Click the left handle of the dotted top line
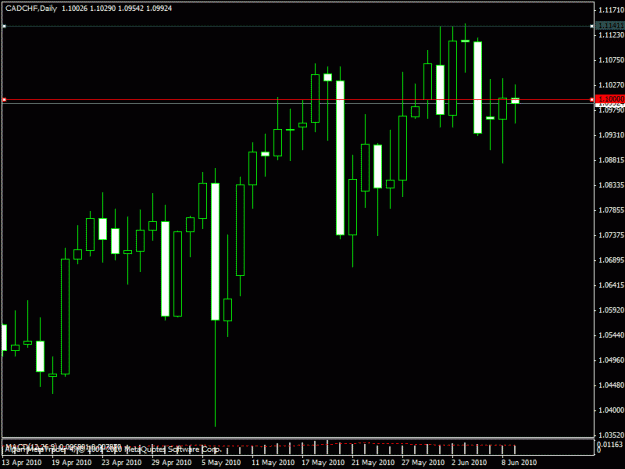Image resolution: width=625 pixels, height=469 pixels. click(4, 26)
